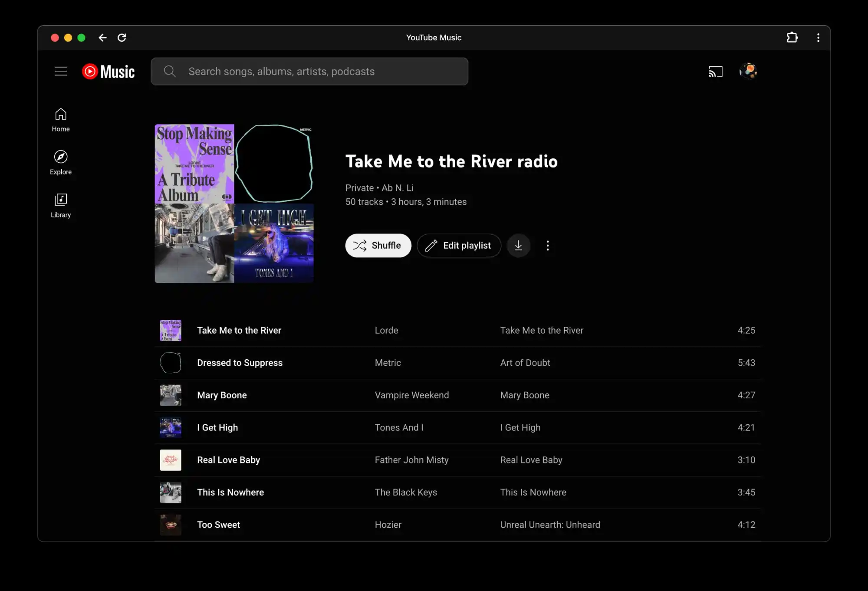Focus the search songs input field

[x=309, y=72]
